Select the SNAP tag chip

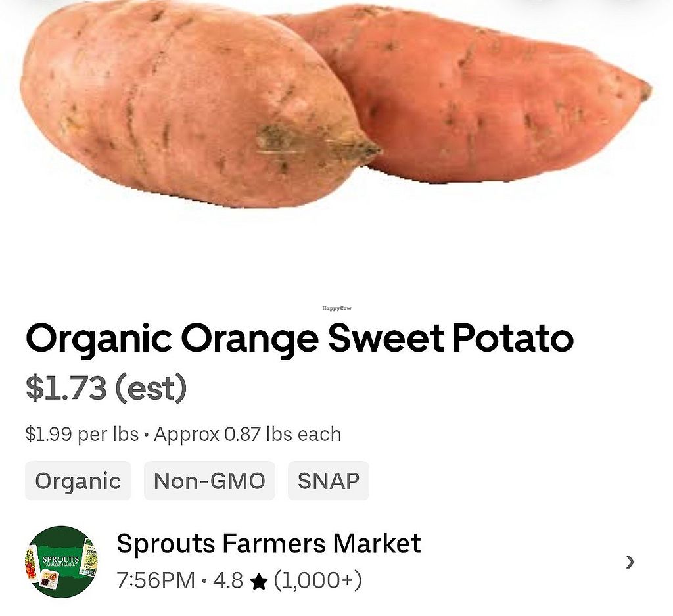pyautogui.click(x=329, y=481)
